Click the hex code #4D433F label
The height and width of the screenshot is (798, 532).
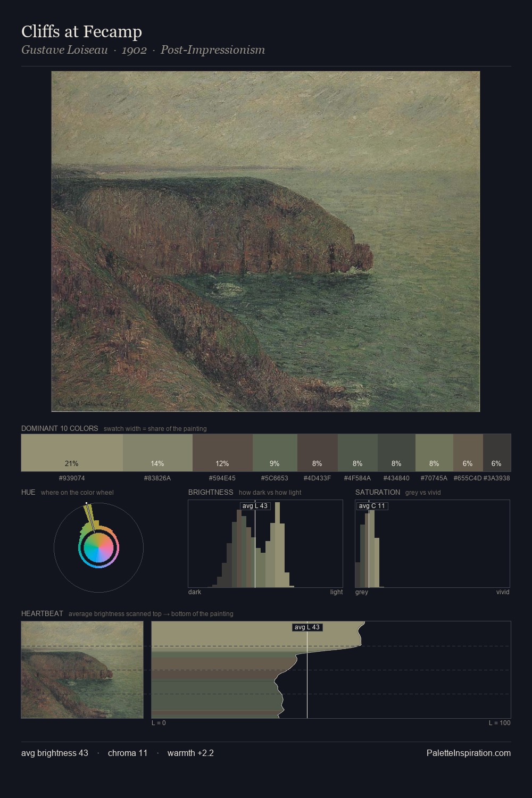317,478
